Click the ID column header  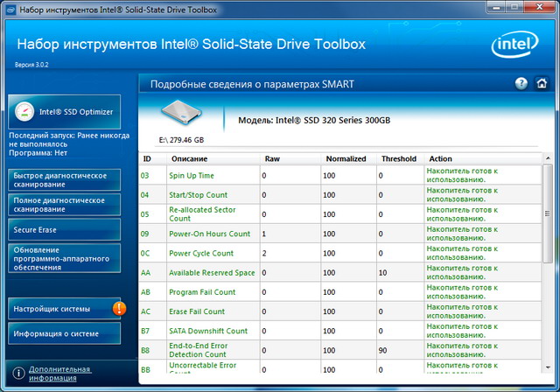pyautogui.click(x=147, y=159)
